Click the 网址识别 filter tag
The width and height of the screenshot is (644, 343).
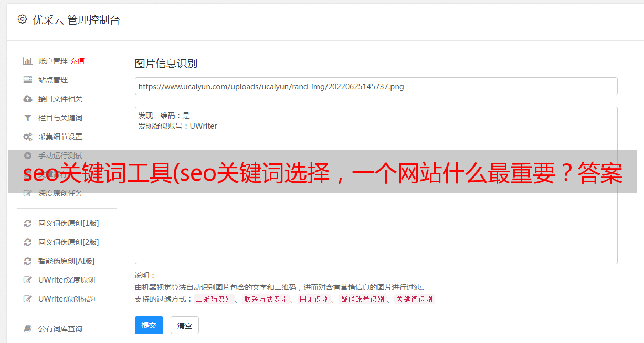coord(314,299)
